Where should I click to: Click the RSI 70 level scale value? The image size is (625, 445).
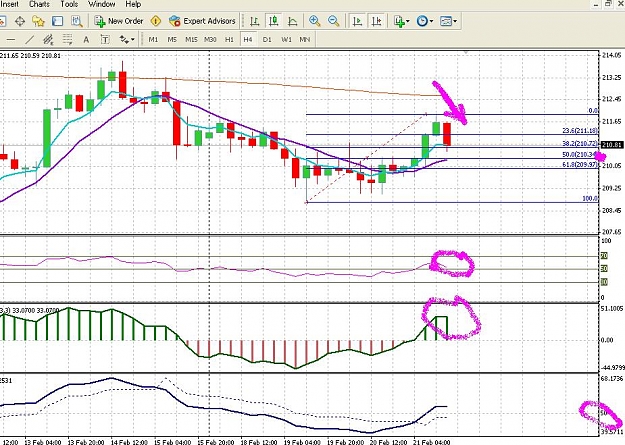[x=604, y=256]
